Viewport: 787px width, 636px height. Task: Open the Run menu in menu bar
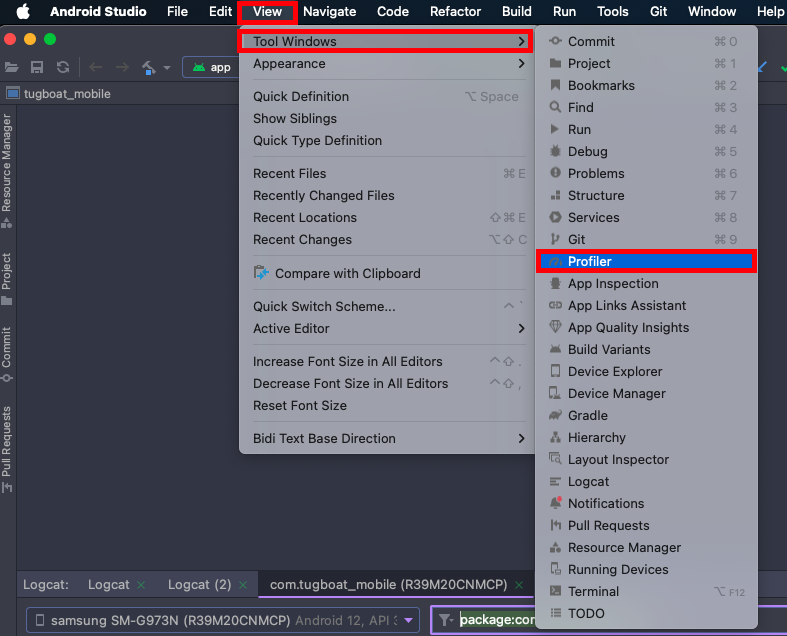(x=564, y=11)
